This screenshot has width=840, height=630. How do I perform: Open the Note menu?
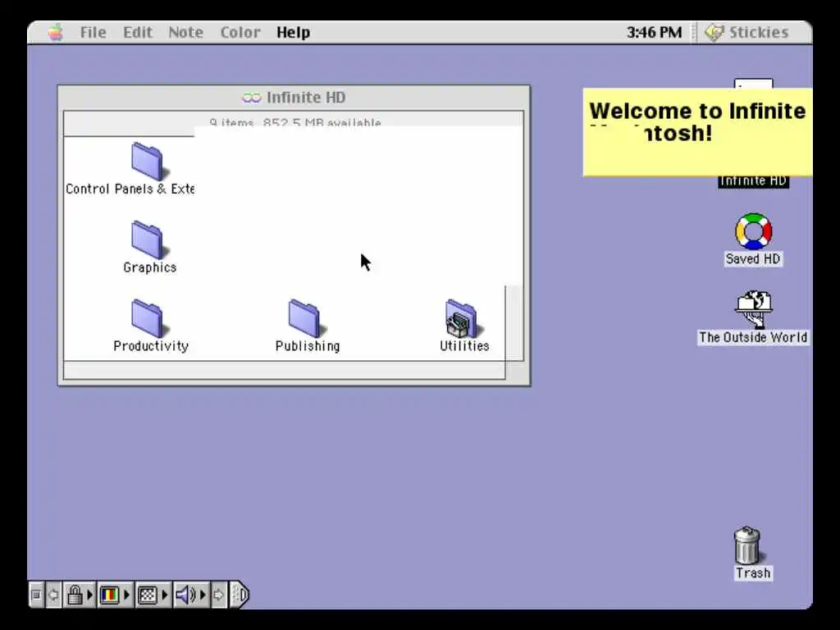[x=186, y=33]
